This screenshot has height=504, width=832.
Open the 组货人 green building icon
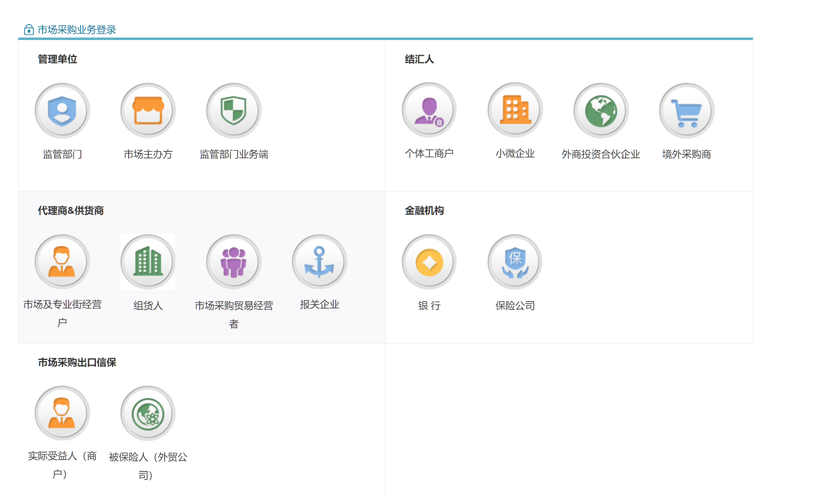pos(148,262)
